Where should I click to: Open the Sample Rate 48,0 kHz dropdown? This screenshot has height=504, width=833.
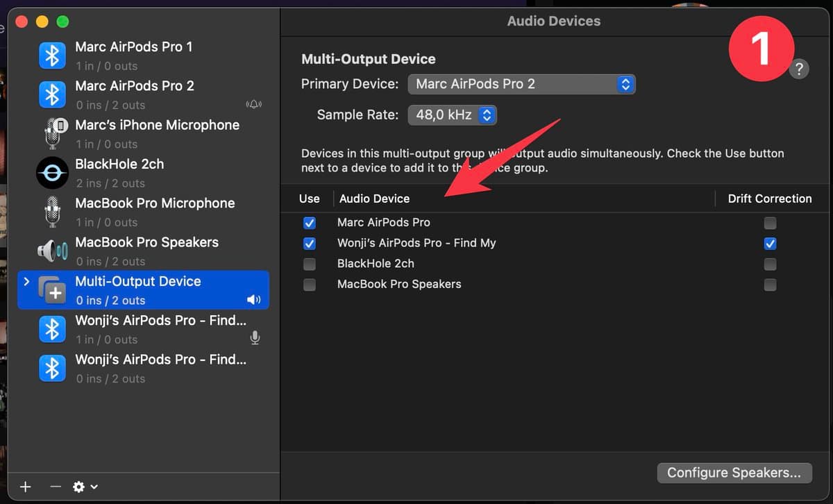click(x=452, y=115)
